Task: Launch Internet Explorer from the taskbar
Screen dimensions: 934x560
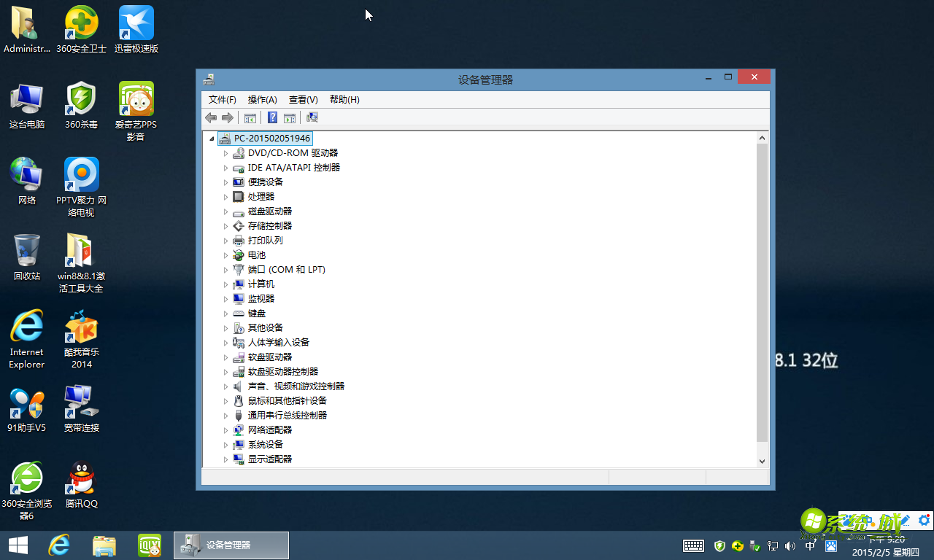Action: pos(59,545)
